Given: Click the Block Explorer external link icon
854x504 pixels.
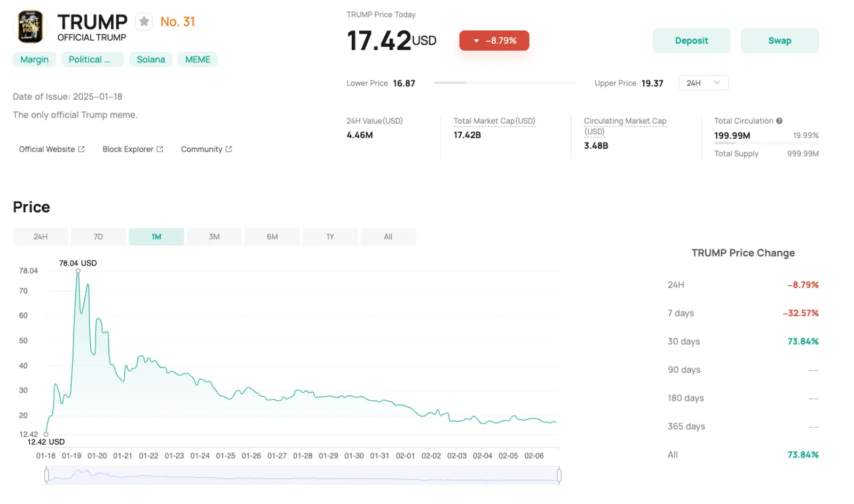Looking at the screenshot, I should (160, 149).
